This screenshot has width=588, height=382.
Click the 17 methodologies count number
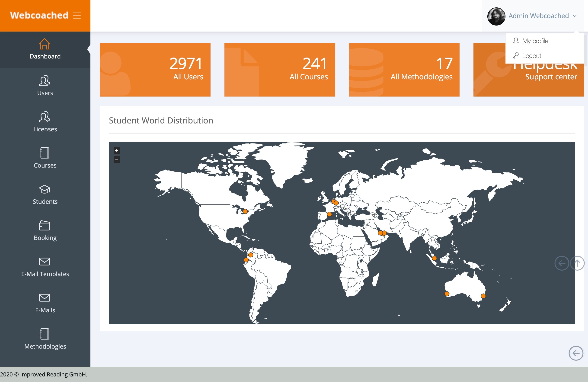(x=444, y=64)
